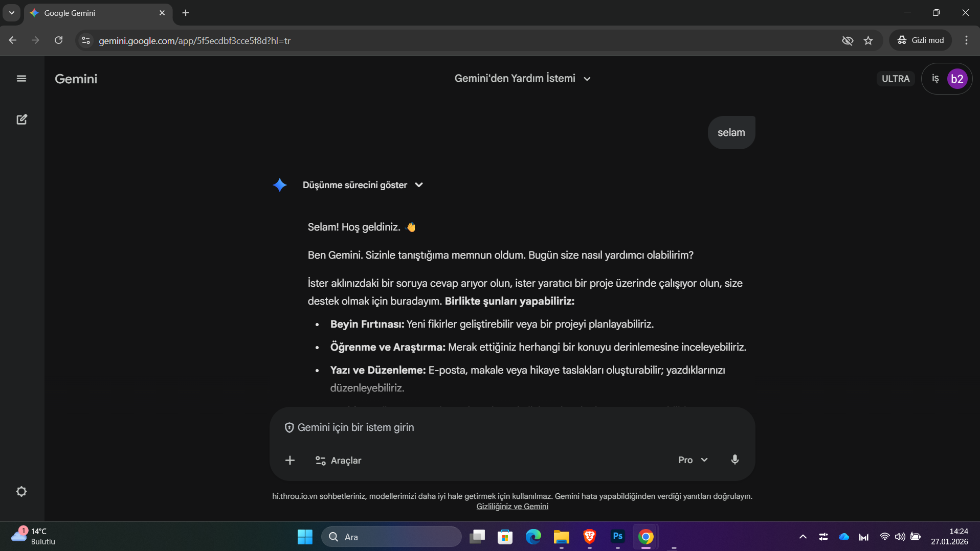Launch Microsoft Store from taskbar

pos(505,537)
